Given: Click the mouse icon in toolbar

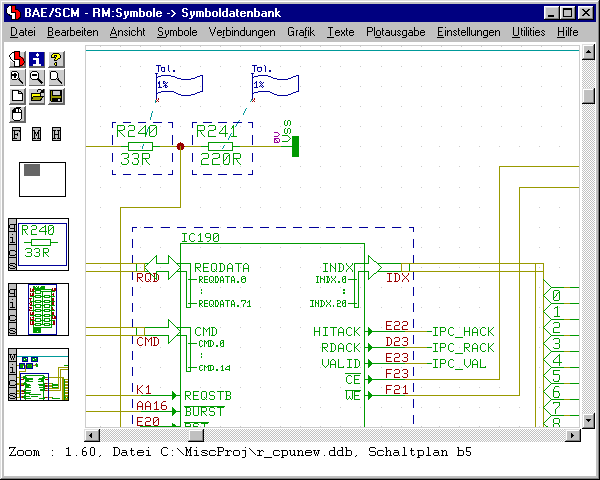Looking at the screenshot, I should coord(16,114).
